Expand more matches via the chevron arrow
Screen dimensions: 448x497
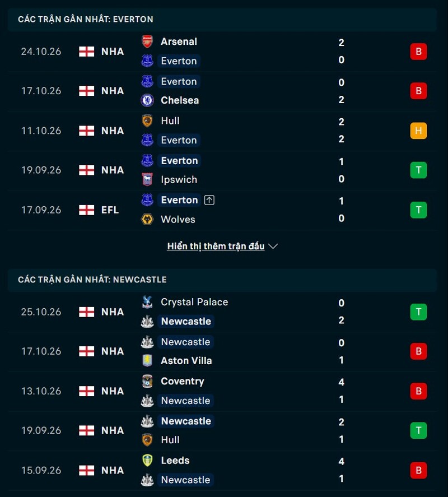[273, 247]
